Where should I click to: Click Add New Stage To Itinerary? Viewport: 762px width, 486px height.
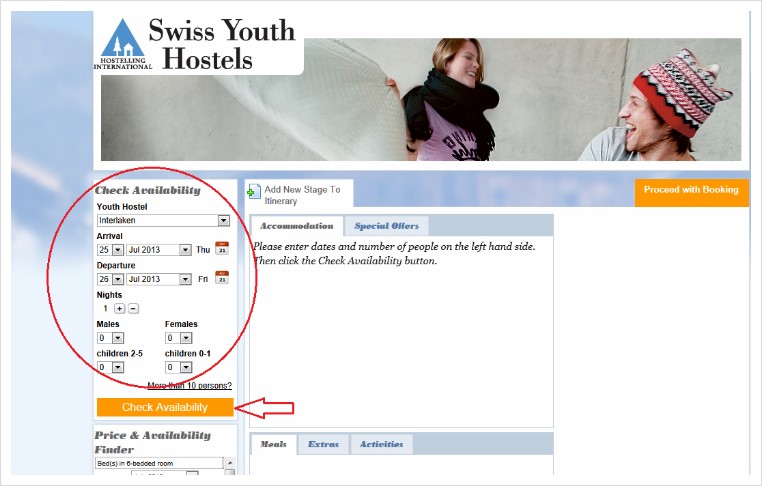click(x=302, y=195)
